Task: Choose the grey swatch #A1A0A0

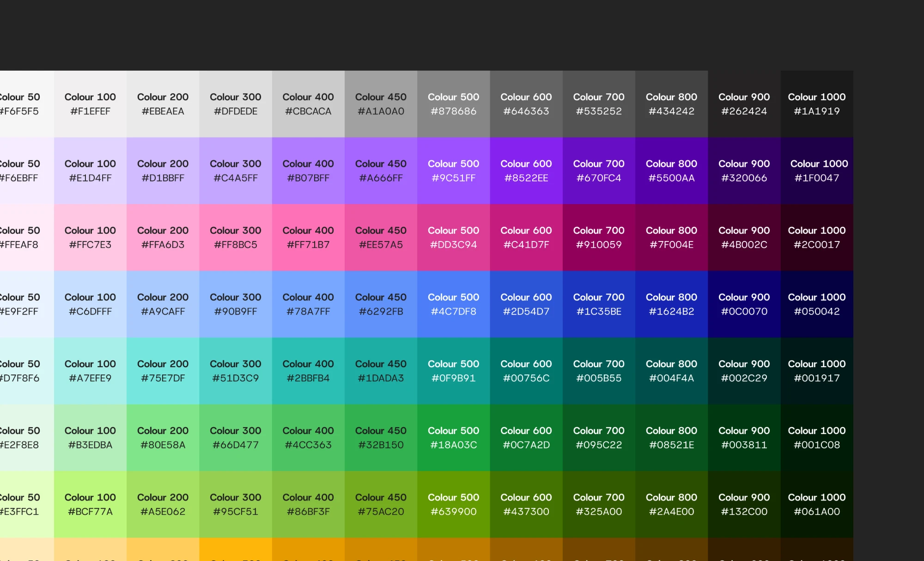Action: (381, 104)
